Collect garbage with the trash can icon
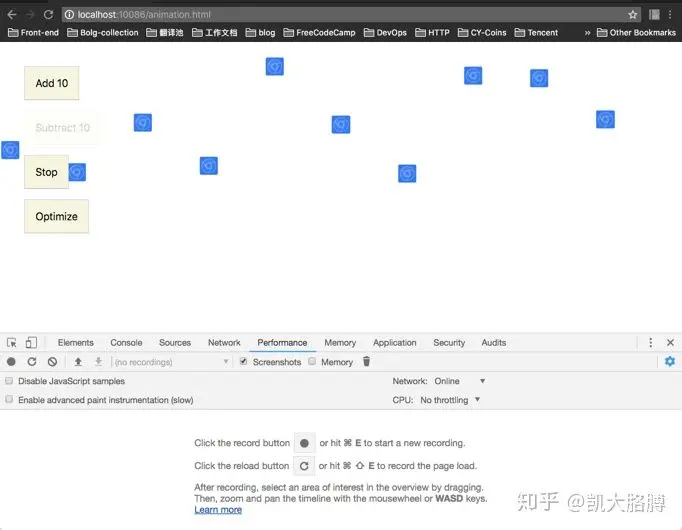682x530 pixels. pyautogui.click(x=366, y=361)
